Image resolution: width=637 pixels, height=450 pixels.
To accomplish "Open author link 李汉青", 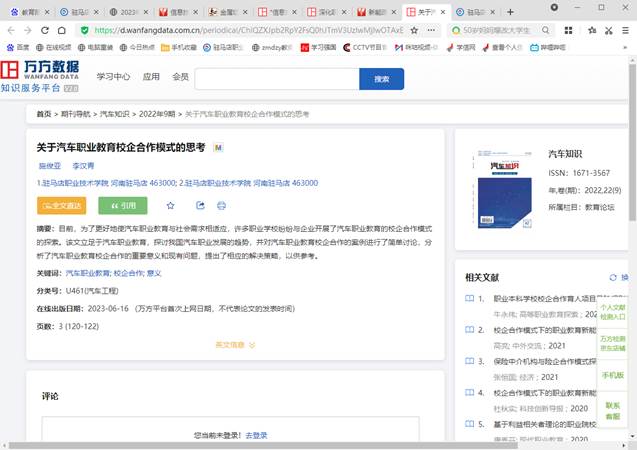I will click(83, 166).
